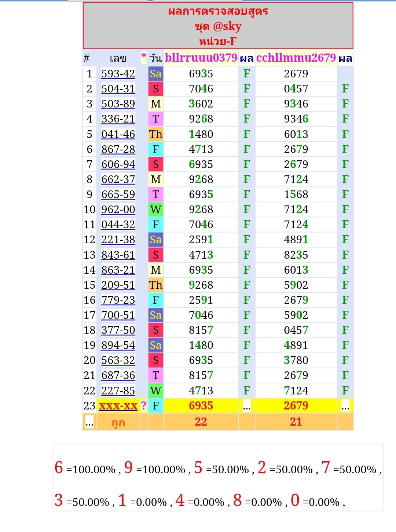Open the 227-85 number link

(118, 391)
